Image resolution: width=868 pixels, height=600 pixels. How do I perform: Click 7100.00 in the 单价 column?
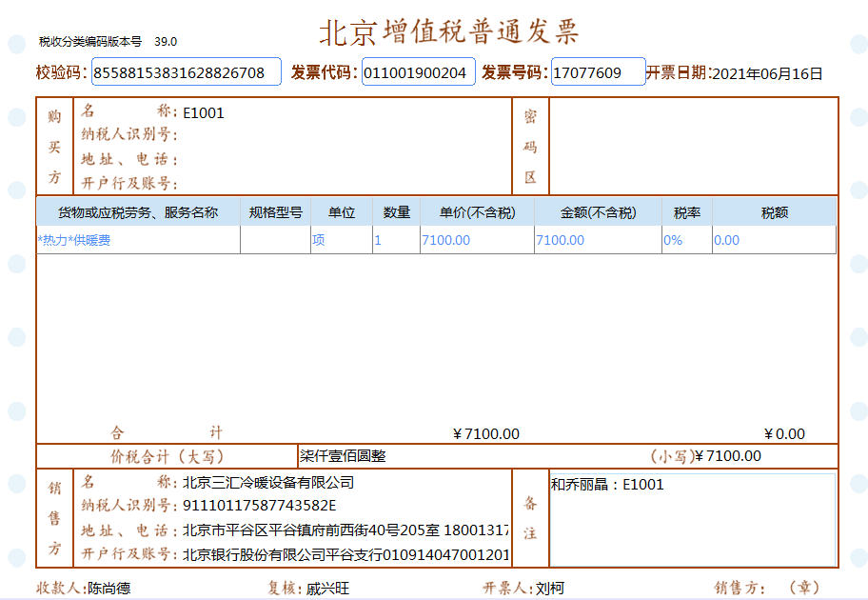(477, 240)
